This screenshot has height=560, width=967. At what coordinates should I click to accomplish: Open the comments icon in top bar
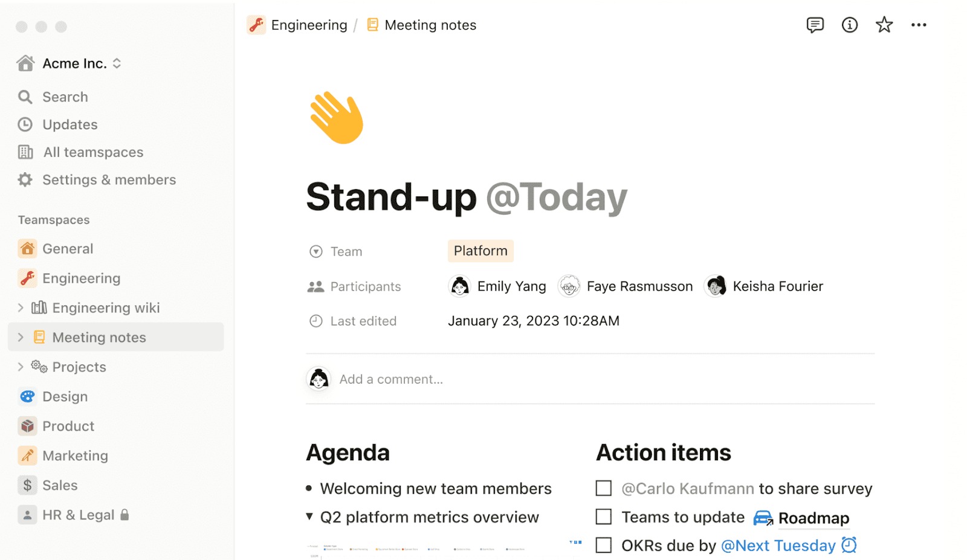pyautogui.click(x=815, y=25)
